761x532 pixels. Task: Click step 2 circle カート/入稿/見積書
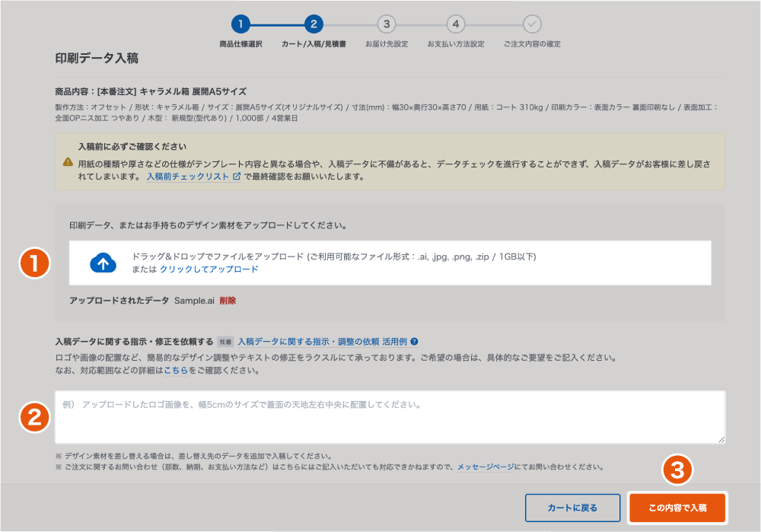coord(314,24)
